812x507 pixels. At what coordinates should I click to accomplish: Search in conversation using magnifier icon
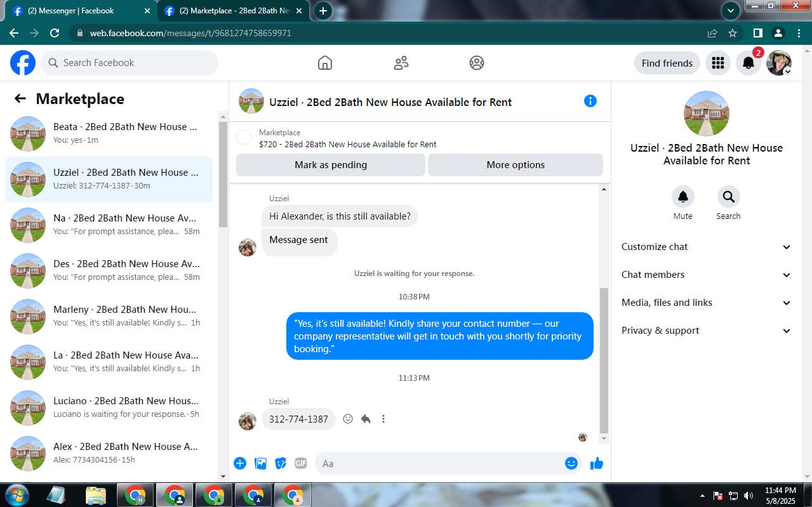click(728, 197)
